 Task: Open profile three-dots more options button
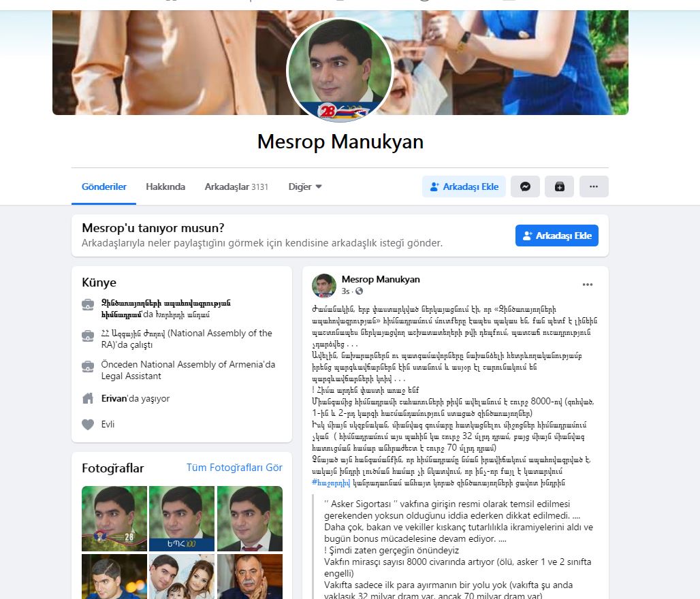pyautogui.click(x=594, y=187)
